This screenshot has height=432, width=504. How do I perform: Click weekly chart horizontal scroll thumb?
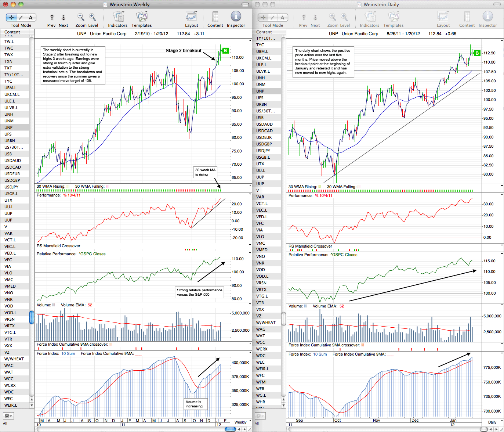point(230,429)
